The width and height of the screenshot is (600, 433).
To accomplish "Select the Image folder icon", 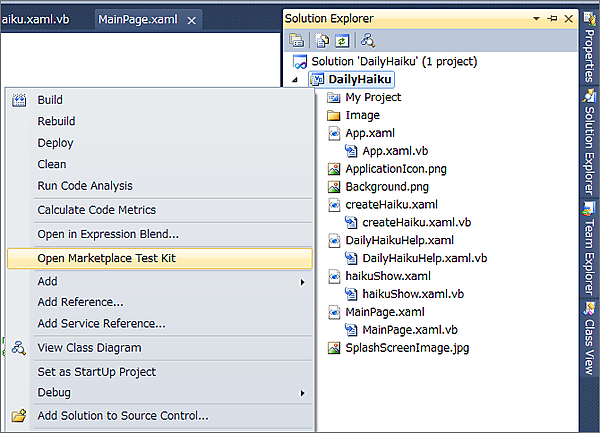I will coord(334,116).
